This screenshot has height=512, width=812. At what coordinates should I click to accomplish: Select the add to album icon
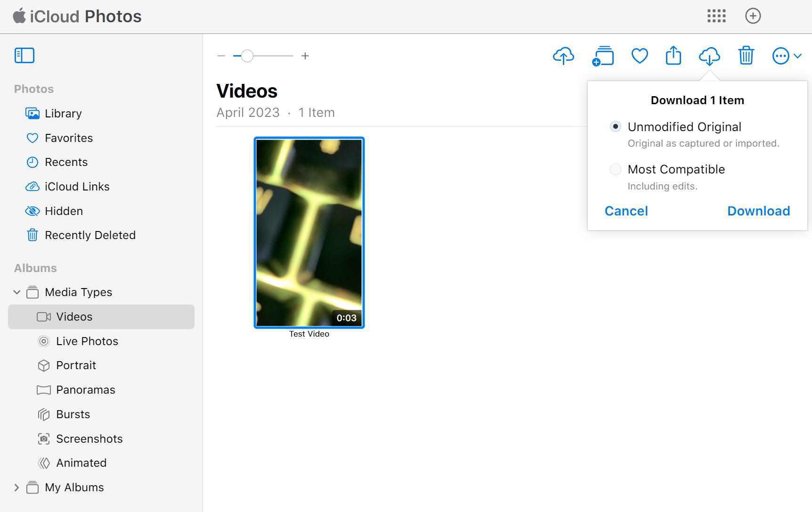point(603,56)
